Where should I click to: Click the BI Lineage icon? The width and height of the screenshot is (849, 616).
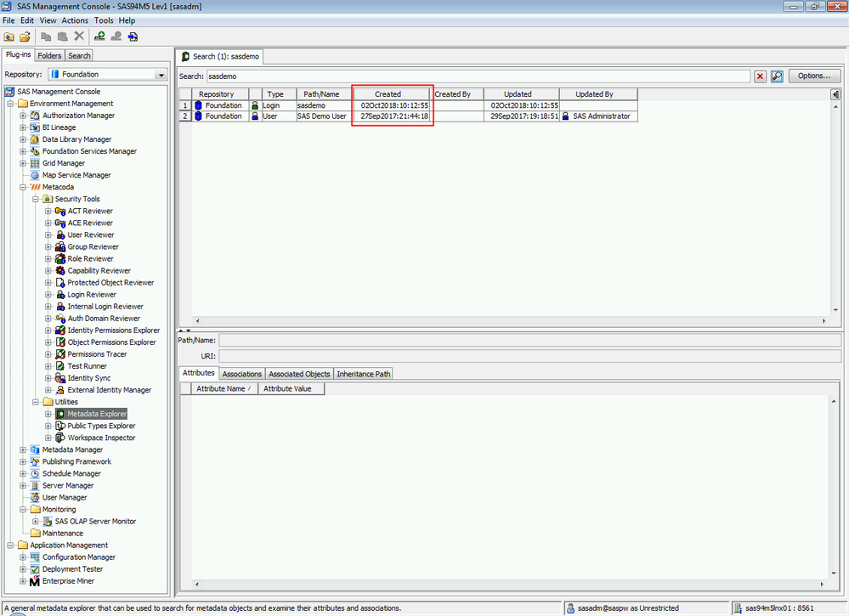[35, 127]
